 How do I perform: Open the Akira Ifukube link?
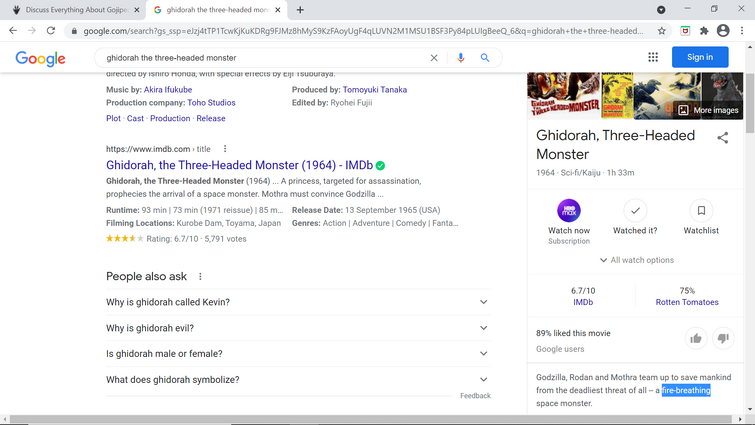[x=168, y=90]
